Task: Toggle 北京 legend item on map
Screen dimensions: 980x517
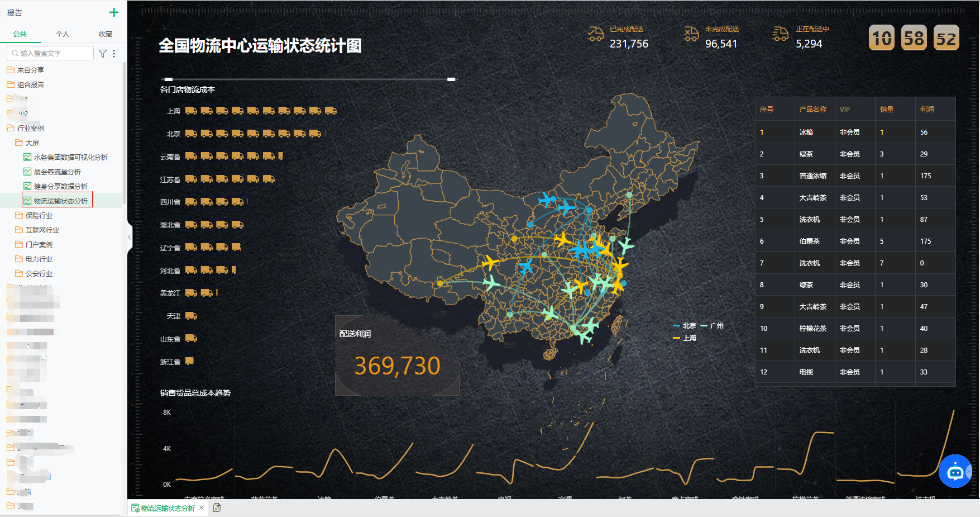Action: click(685, 326)
